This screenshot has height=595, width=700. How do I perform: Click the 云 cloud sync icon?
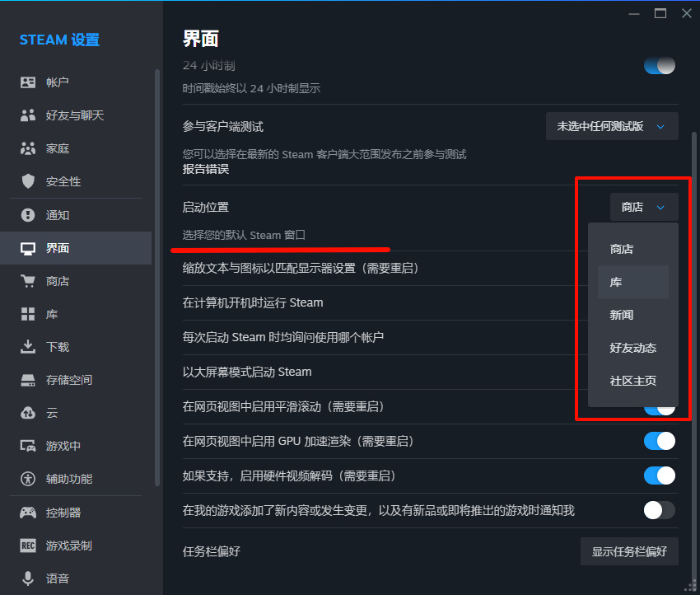(x=28, y=413)
